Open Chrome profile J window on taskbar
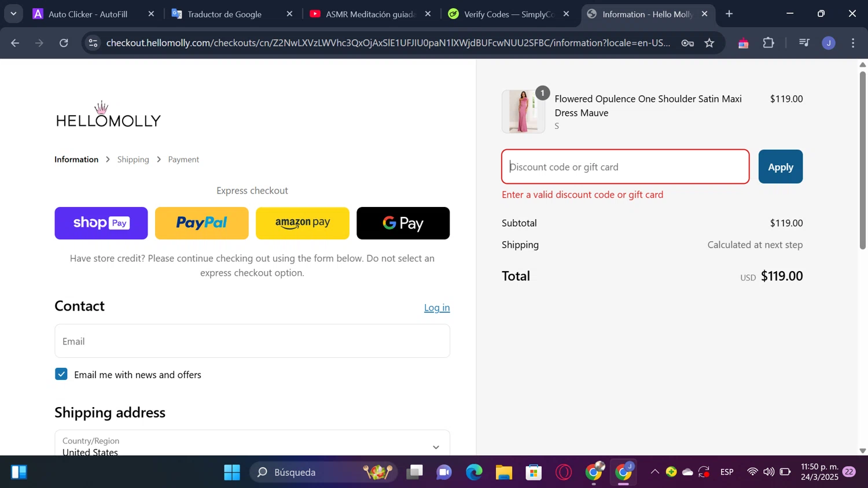This screenshot has height=488, width=868. click(624, 472)
